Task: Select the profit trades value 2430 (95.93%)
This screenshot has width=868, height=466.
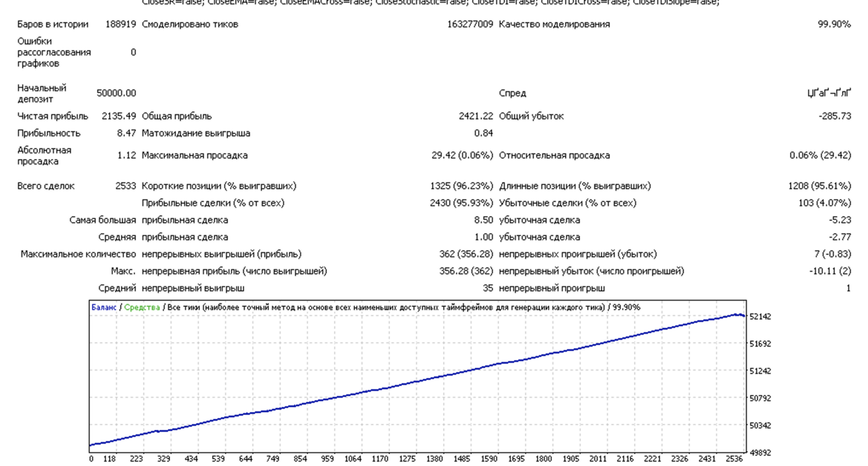Action: [462, 203]
